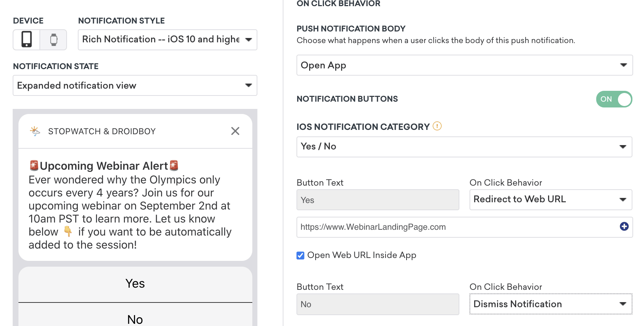Viewport: 644px width, 326px height.
Task: Click the notification body message text
Action: click(x=130, y=212)
